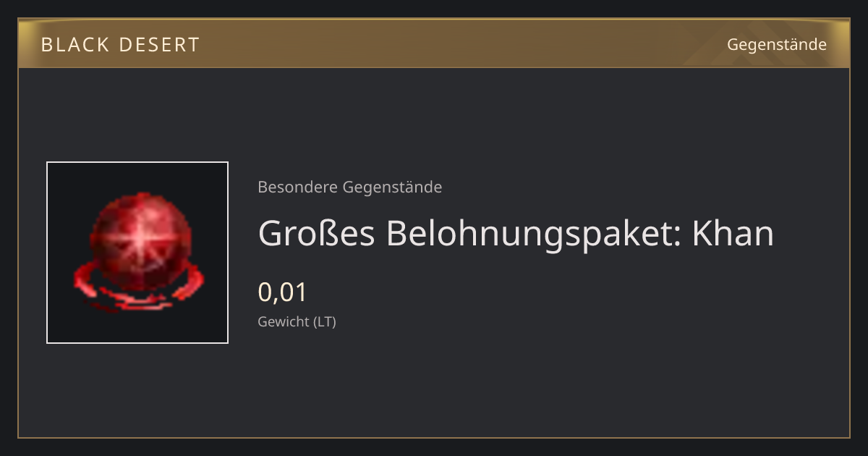Click the word Besondere in category line

(297, 187)
